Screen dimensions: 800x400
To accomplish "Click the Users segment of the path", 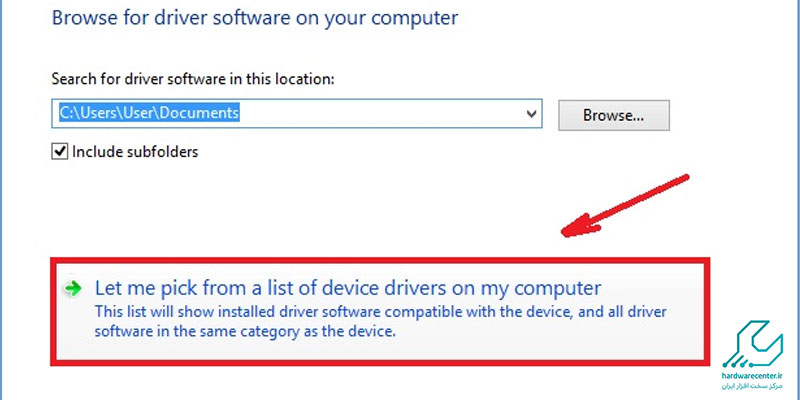I will pos(97,113).
